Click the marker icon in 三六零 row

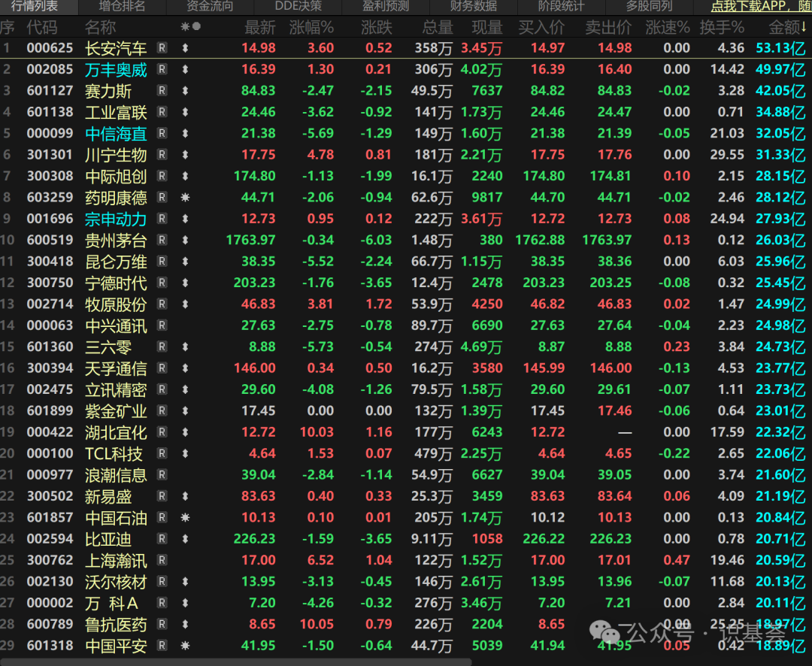186,347
